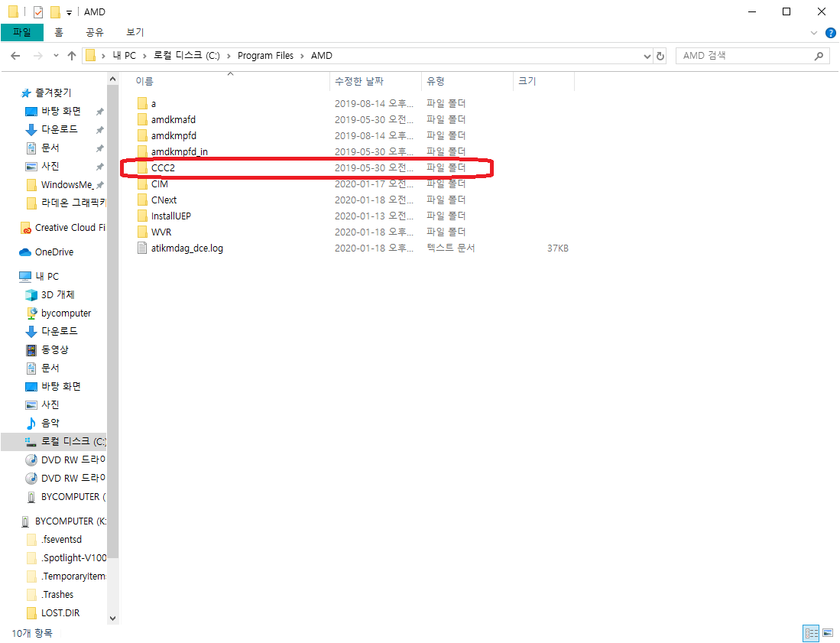Click the refresh button beside address bar

tap(660, 56)
